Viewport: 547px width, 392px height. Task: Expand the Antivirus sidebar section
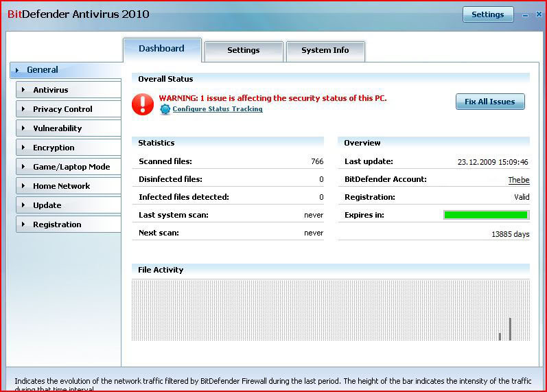coord(68,90)
